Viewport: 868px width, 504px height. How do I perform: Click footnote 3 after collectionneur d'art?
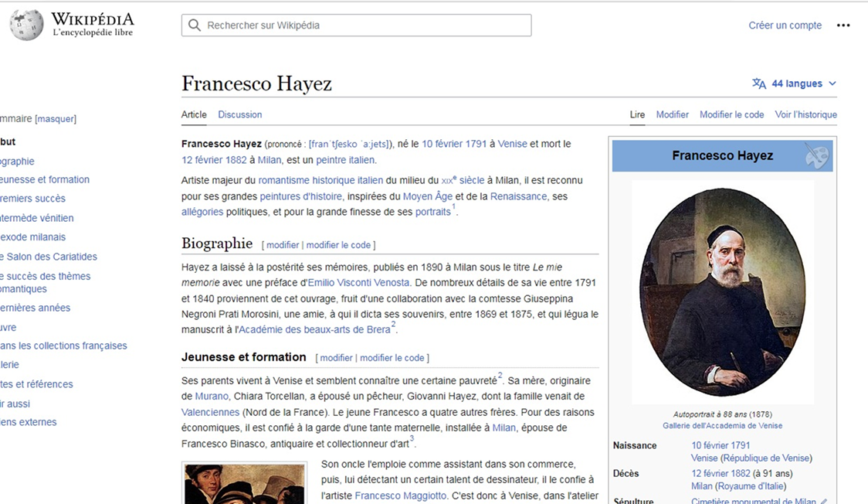412,439
